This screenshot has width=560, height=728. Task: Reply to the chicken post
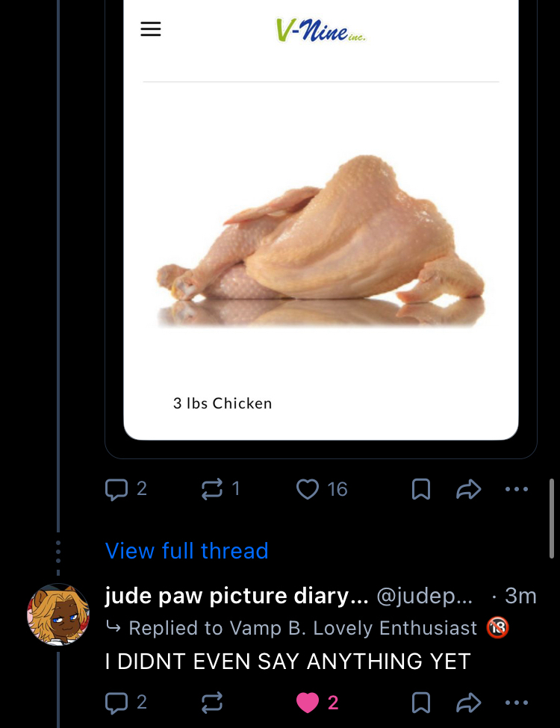pos(116,489)
